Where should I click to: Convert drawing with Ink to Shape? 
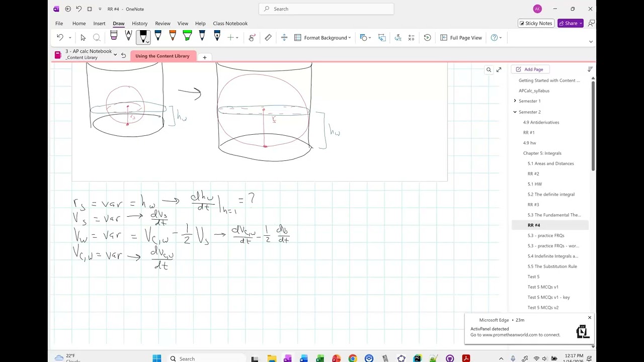point(382,38)
